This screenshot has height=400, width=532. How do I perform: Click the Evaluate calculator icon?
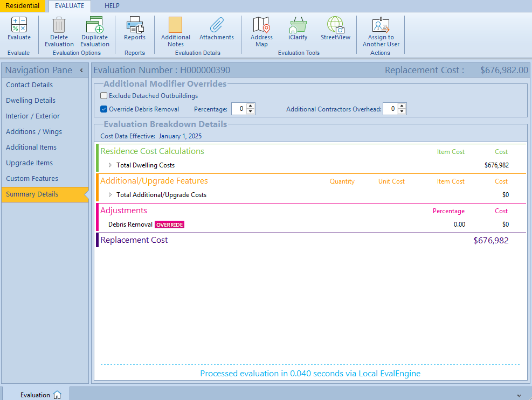coord(19,25)
